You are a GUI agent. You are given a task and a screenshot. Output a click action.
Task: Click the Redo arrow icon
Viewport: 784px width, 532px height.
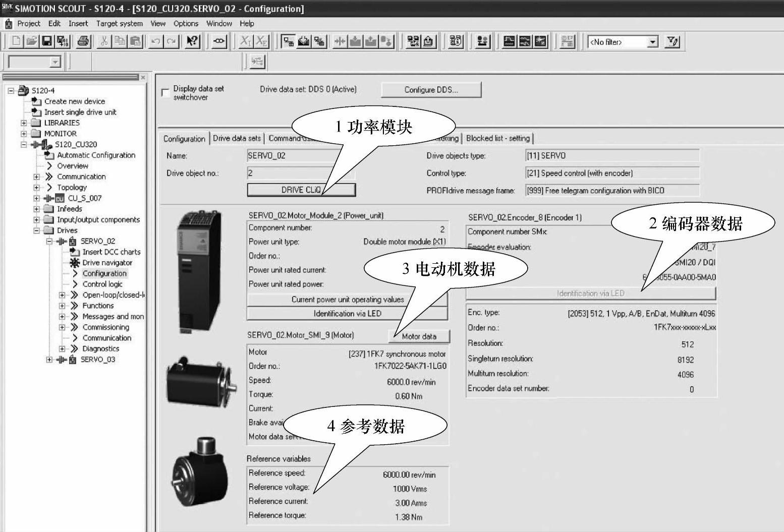[172, 41]
